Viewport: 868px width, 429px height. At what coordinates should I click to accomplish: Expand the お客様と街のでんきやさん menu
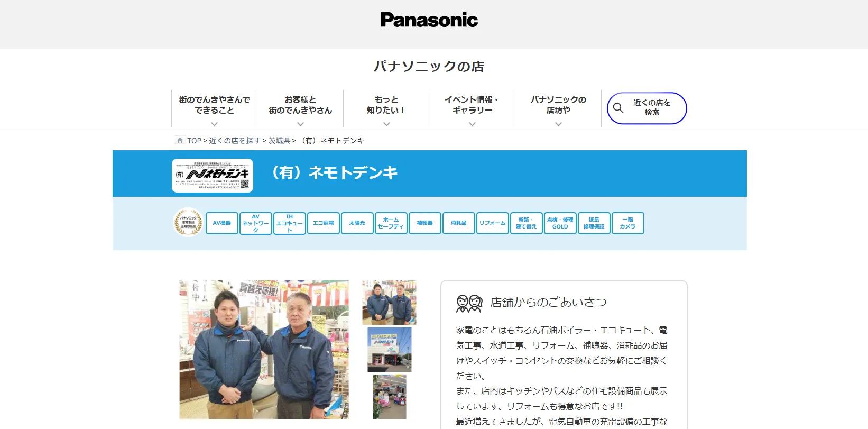click(300, 108)
